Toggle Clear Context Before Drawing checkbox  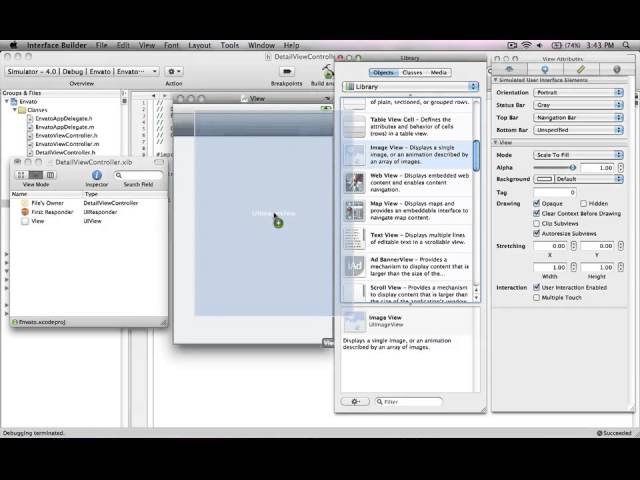(536, 213)
